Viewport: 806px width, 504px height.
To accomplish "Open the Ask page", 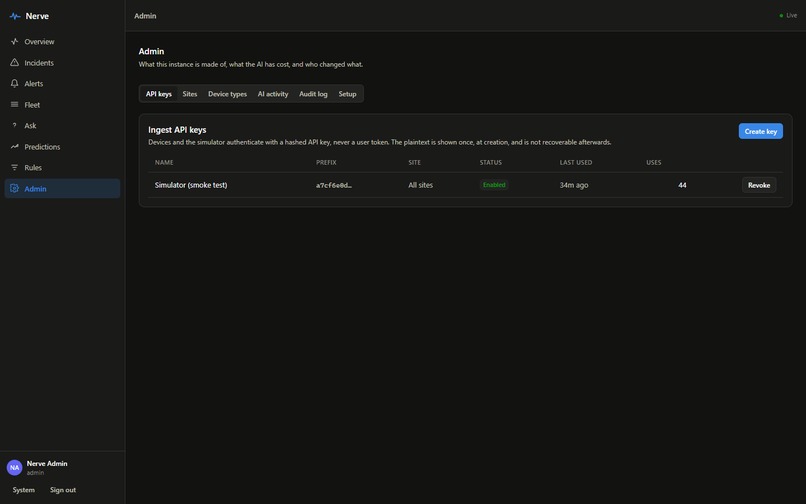I will [x=62, y=125].
